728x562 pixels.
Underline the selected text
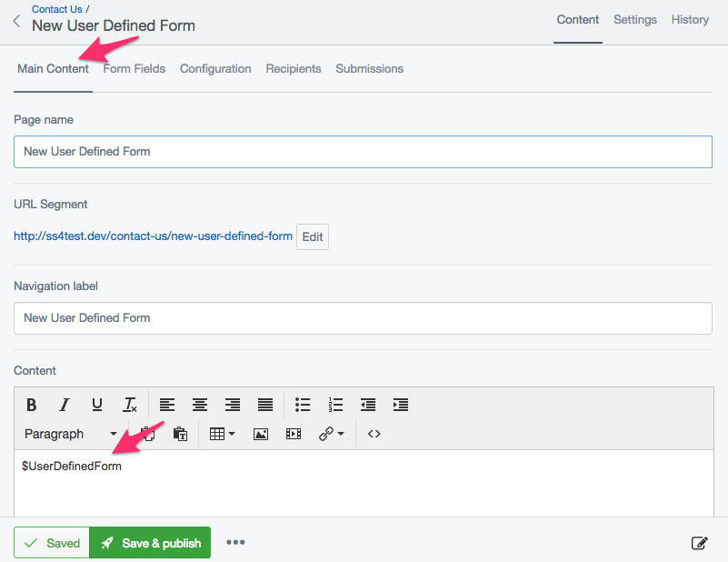tap(97, 405)
